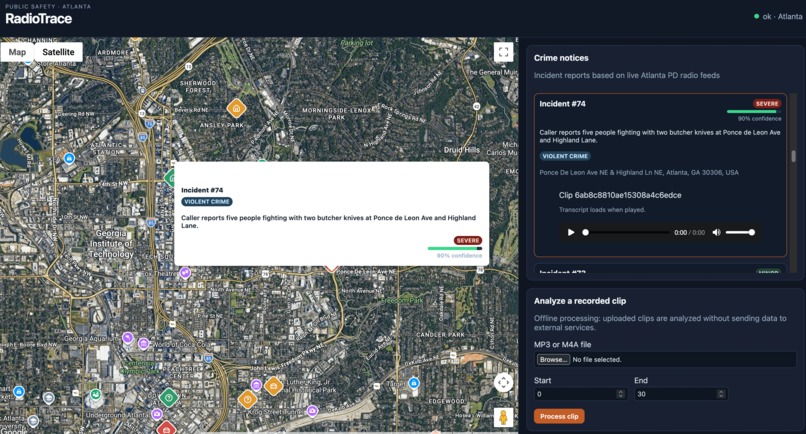This screenshot has height=434, width=806.
Task: Click the Analyze a recorded clip heading
Action: pos(580,301)
